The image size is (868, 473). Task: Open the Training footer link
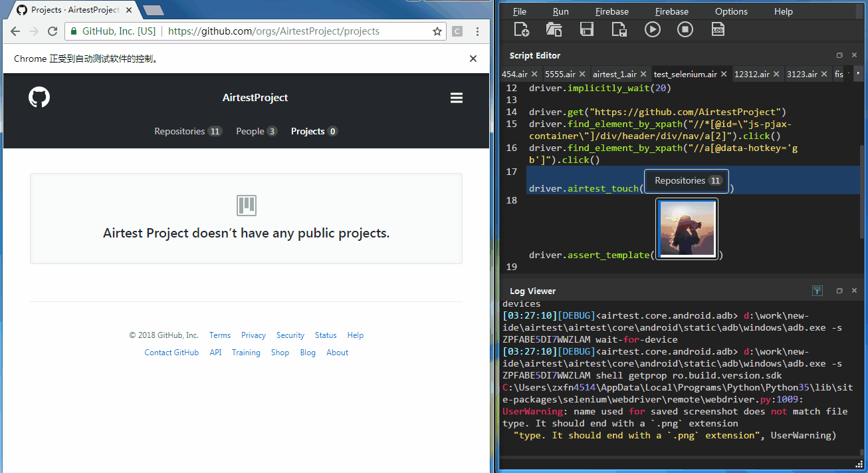[246, 353]
